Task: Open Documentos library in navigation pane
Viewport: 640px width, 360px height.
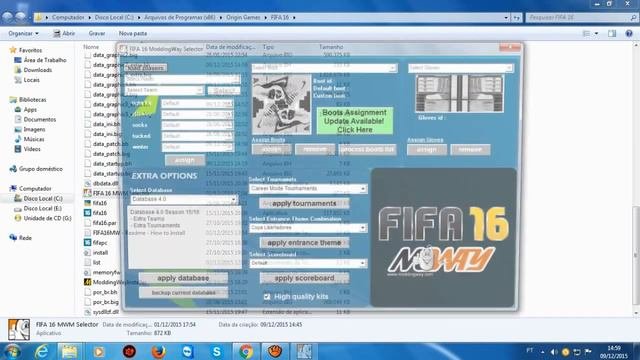Action: 40,120
